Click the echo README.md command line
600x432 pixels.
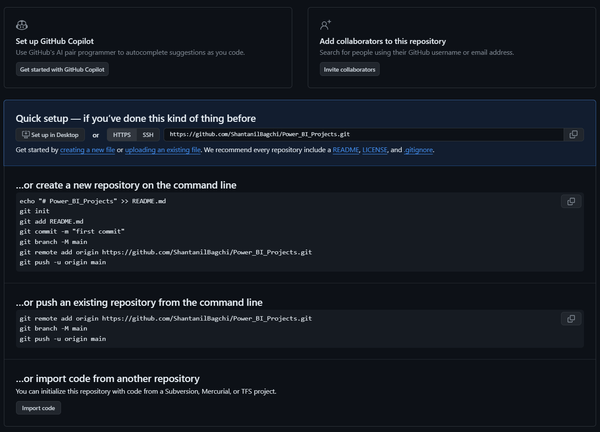(92, 201)
